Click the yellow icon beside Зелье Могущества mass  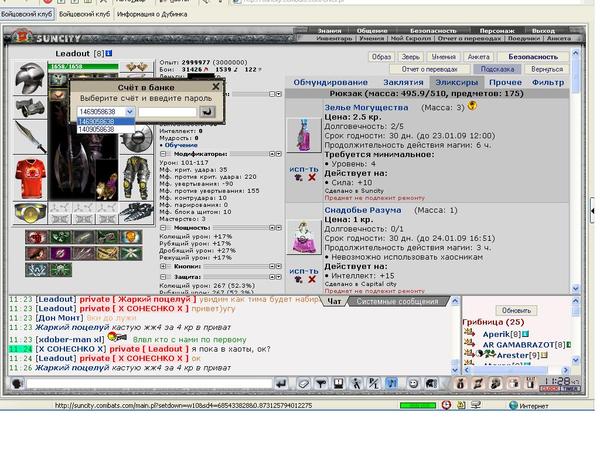point(473,106)
